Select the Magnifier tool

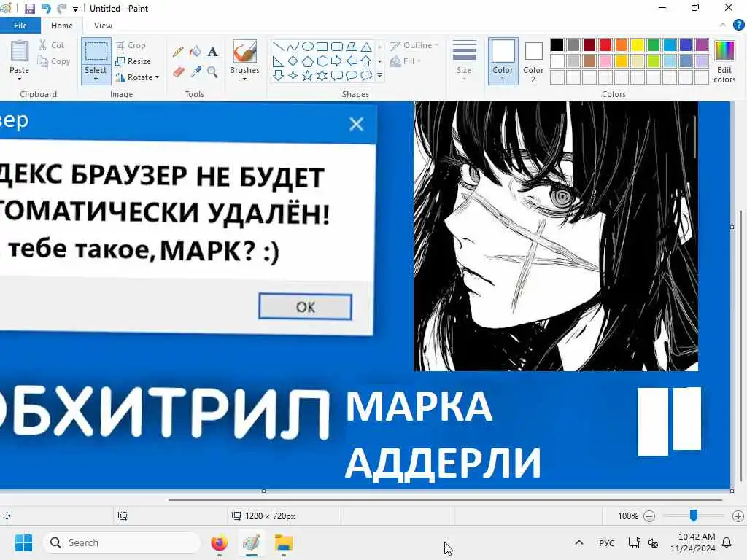click(212, 72)
